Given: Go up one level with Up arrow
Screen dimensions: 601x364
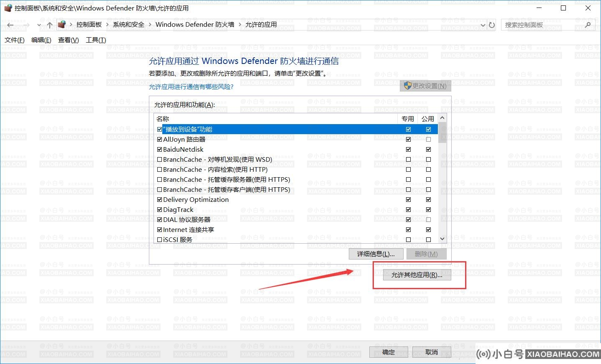Looking at the screenshot, I should click(49, 25).
